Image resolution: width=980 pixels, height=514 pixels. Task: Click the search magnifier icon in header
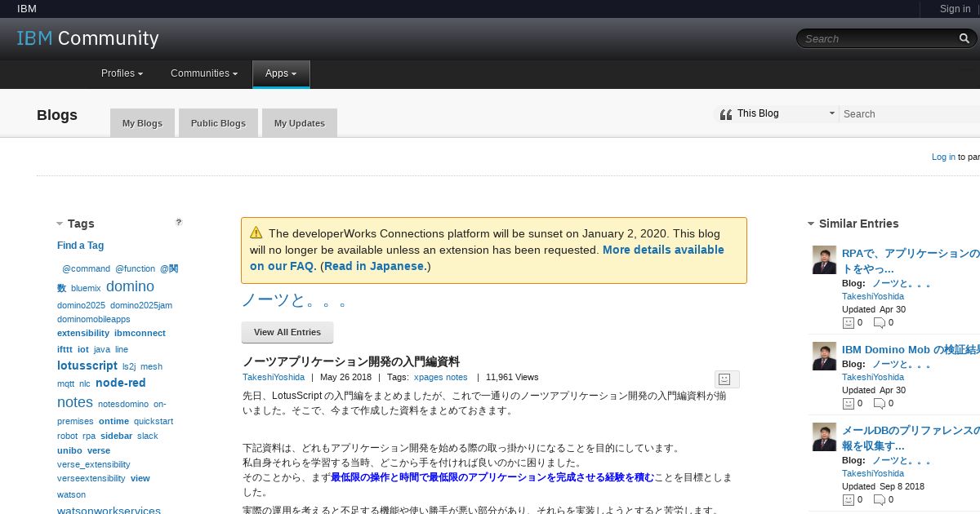click(964, 38)
